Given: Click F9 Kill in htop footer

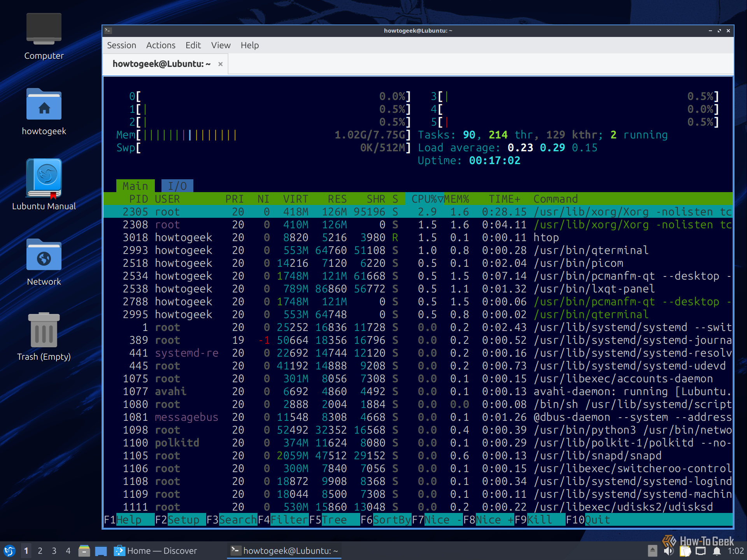Looking at the screenshot, I should [540, 520].
